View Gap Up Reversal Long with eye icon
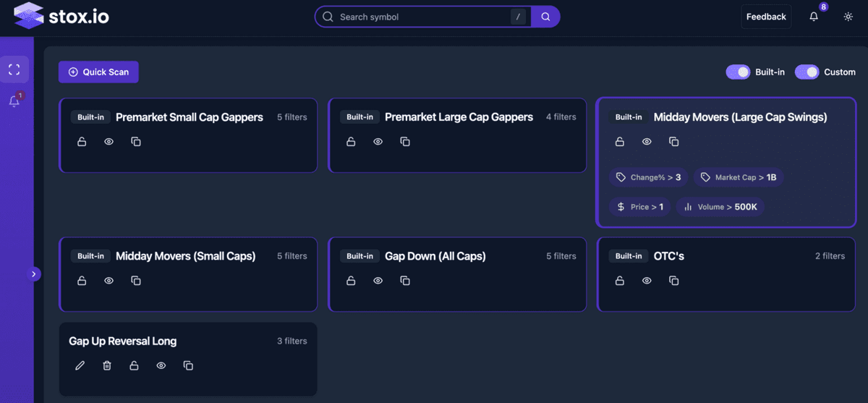The height and width of the screenshot is (403, 868). point(161,366)
